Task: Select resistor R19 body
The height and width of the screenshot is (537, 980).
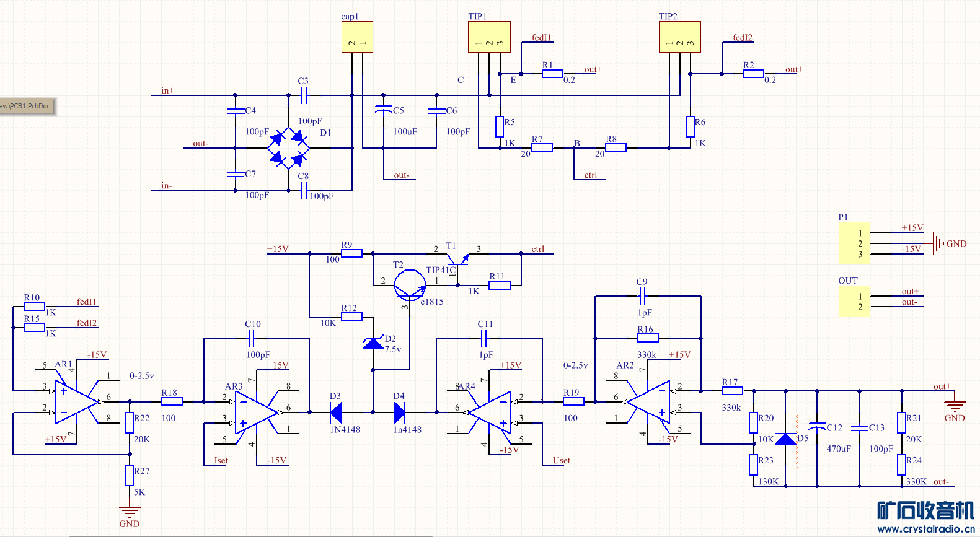Action: (573, 401)
